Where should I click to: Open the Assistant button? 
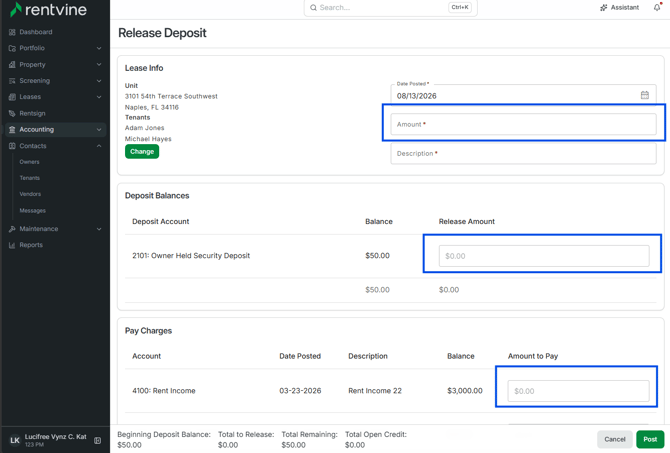point(619,7)
